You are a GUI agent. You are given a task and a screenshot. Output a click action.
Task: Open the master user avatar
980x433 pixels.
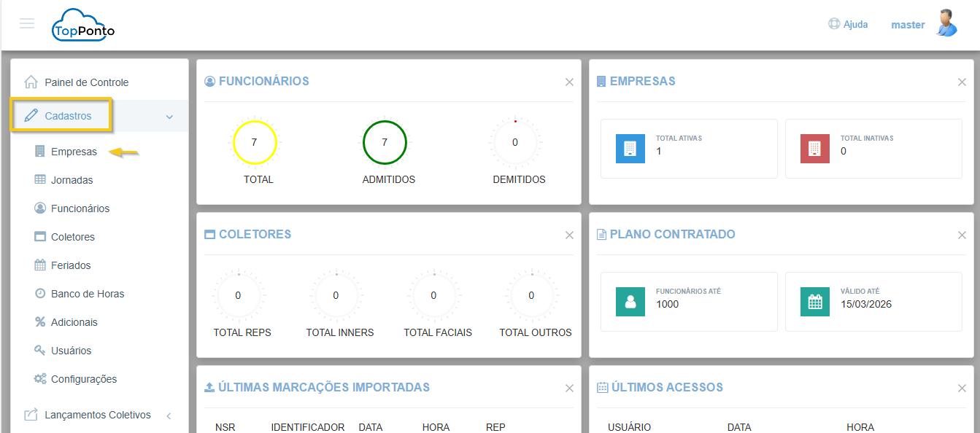pyautogui.click(x=946, y=23)
